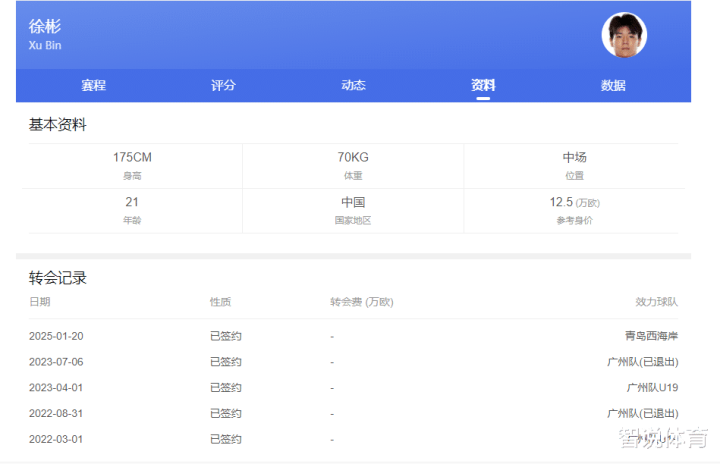Open the 青岛西海岸 team link
This screenshot has width=720, height=464.
(652, 336)
